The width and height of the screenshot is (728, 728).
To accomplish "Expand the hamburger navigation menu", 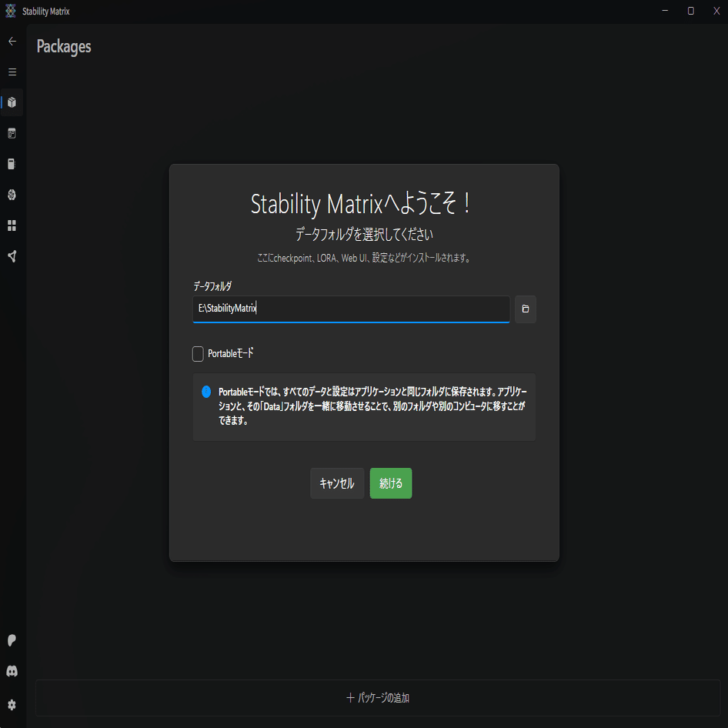I will coord(12,72).
